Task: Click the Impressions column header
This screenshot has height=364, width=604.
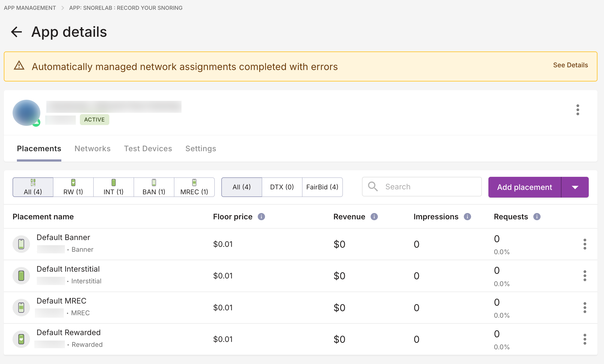Action: point(436,217)
